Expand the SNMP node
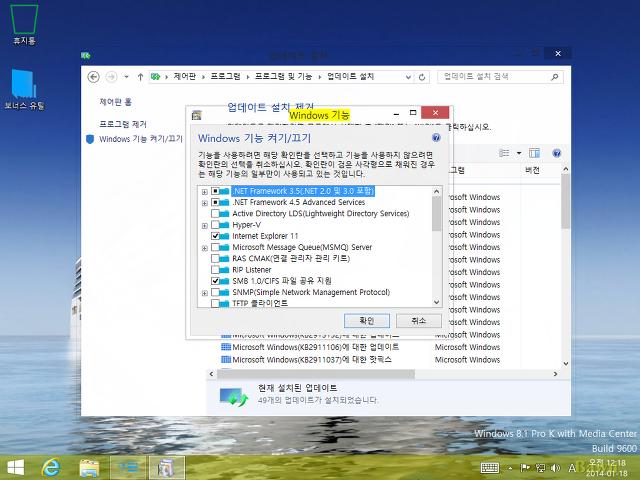This screenshot has height=480, width=640. 204,293
